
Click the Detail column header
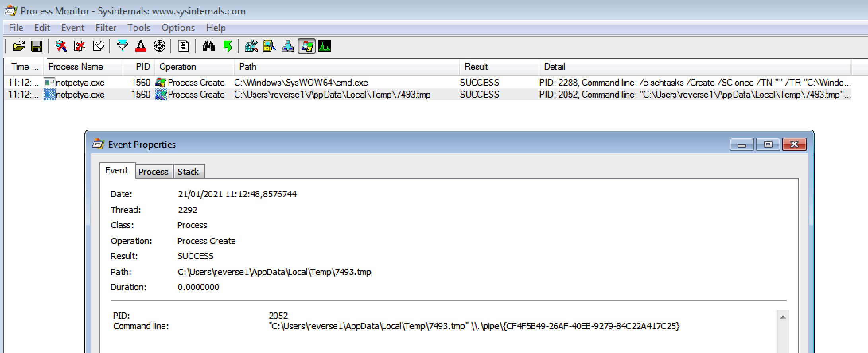(x=554, y=67)
